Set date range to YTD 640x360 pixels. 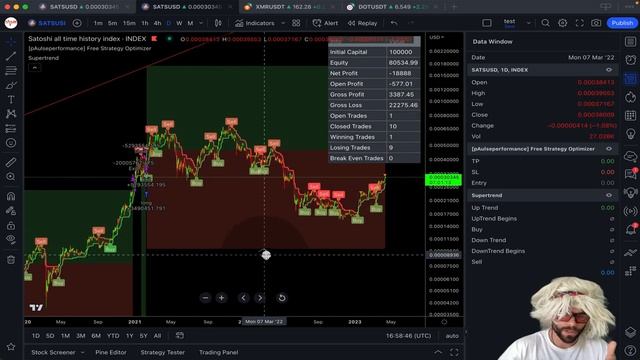pos(113,336)
